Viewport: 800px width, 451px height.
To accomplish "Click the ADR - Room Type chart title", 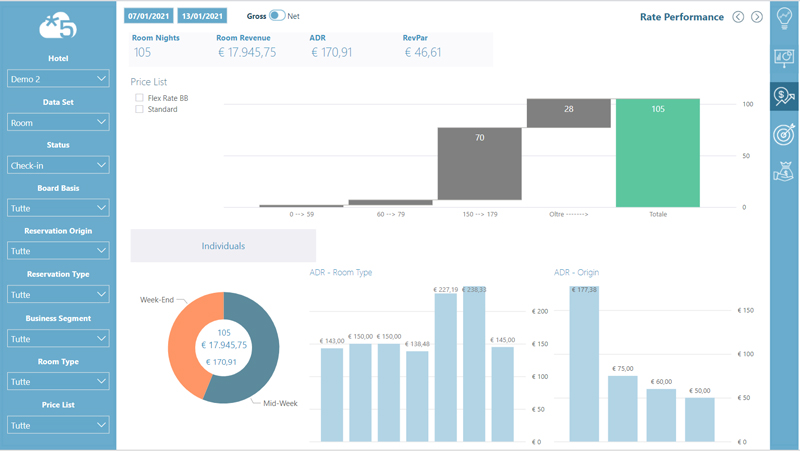I will tap(341, 272).
